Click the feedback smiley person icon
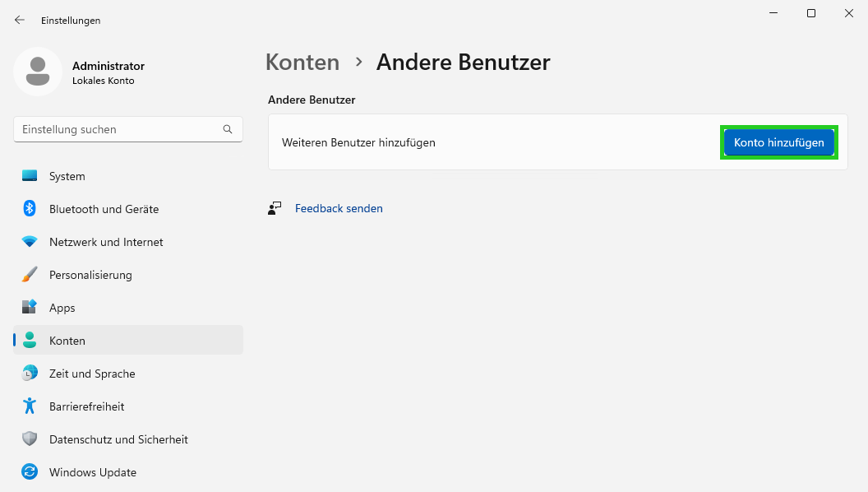The height and width of the screenshot is (492, 868). [x=275, y=207]
